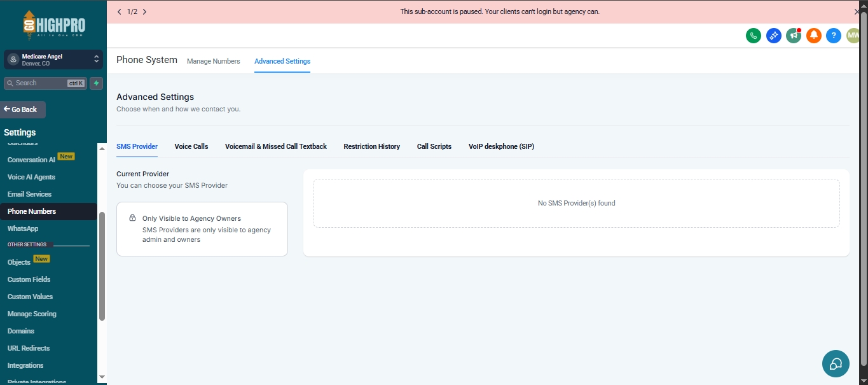Open Custom Values settings
868x385 pixels.
point(30,297)
